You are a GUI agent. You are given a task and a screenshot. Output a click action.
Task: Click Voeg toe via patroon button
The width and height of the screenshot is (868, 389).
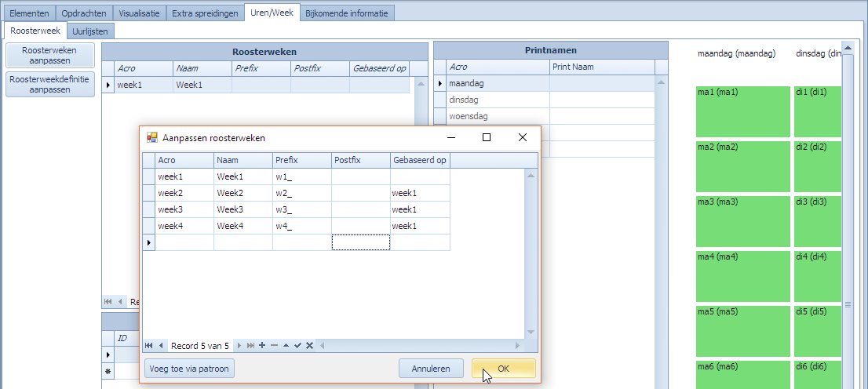189,368
